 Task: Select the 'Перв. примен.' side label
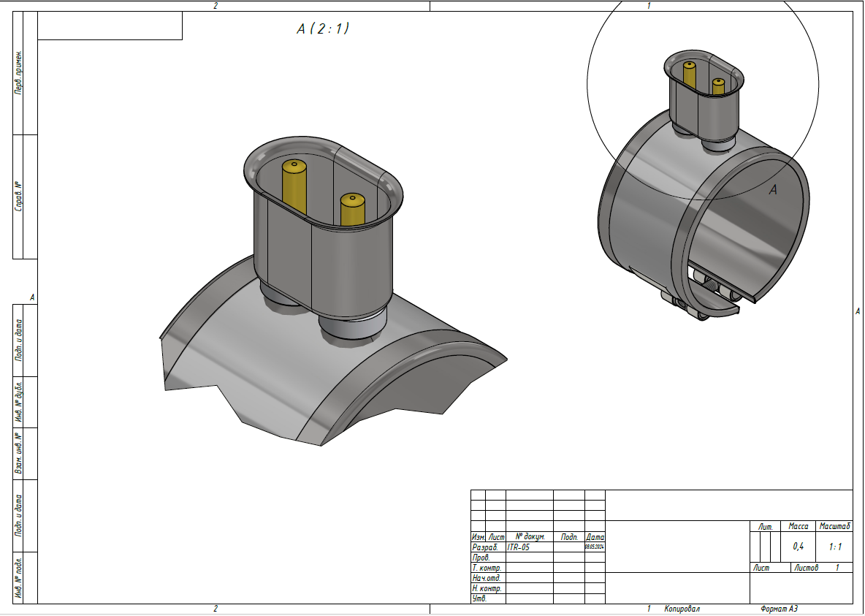click(x=19, y=73)
